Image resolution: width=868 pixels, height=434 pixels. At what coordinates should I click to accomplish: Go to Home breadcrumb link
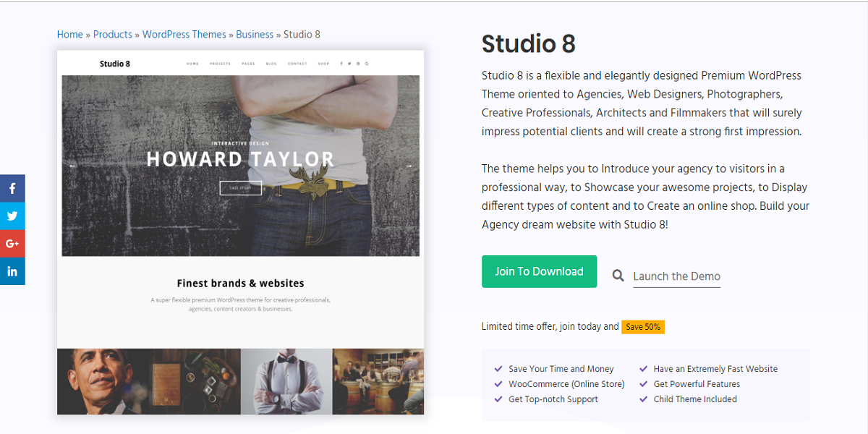pos(70,34)
